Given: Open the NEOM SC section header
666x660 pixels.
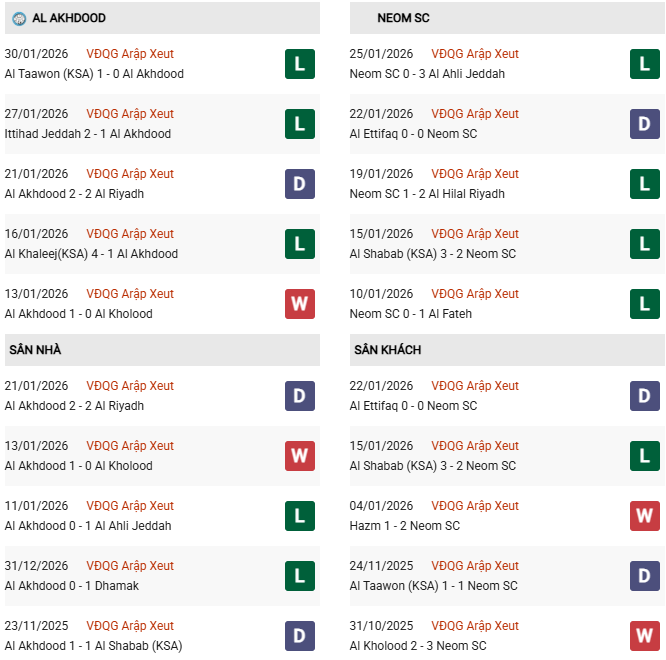Looking at the screenshot, I should (404, 18).
